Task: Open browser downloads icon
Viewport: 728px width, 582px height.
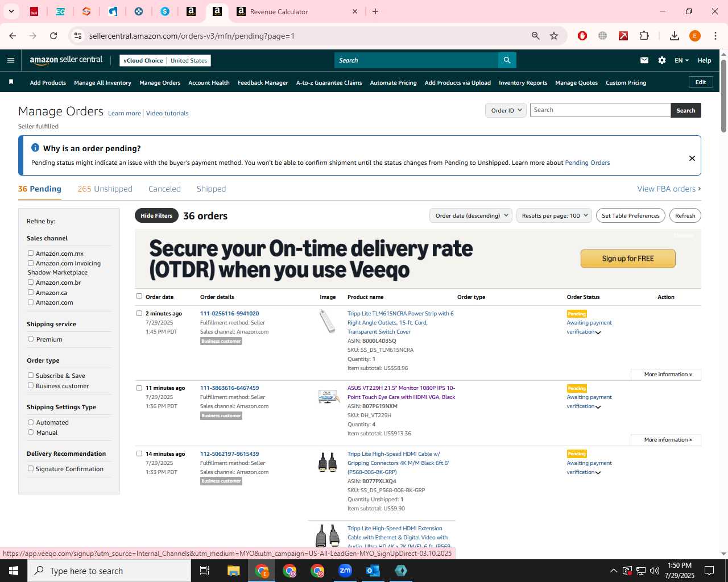Action: pos(675,36)
